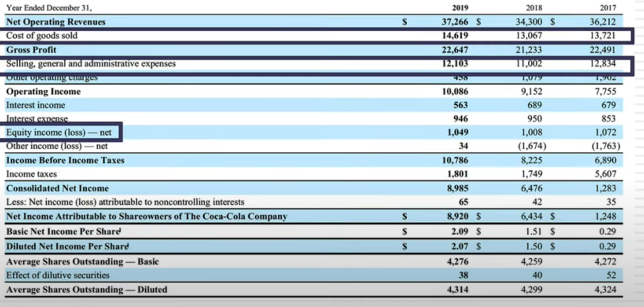Click 2019 equity income value 1,049
The width and height of the screenshot is (644, 307).
[x=458, y=132]
